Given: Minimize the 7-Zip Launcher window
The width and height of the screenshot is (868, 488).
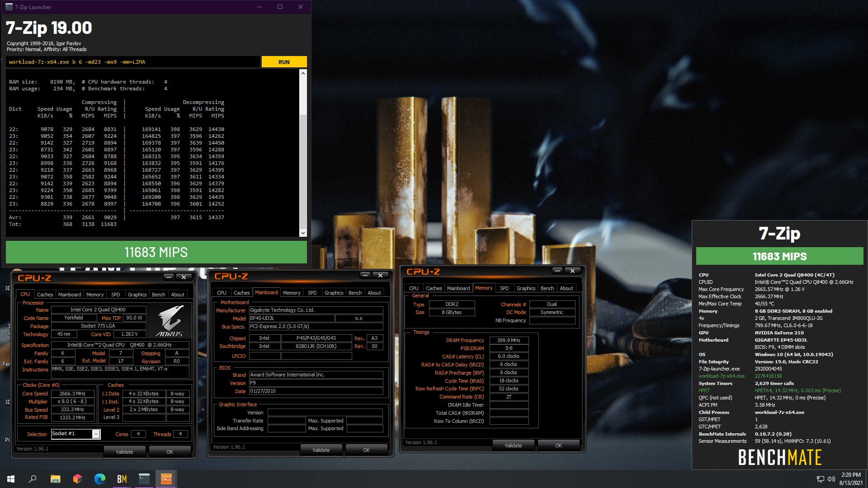Looking at the screenshot, I should click(259, 7).
